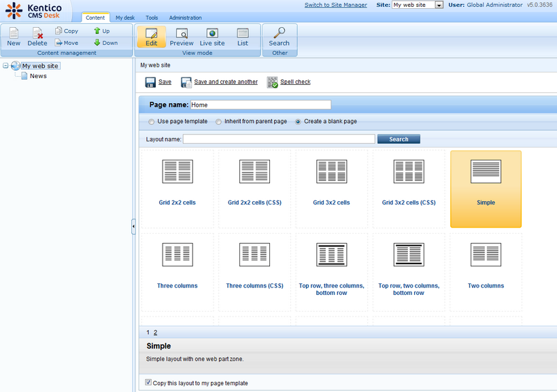Open Search from the toolbar

coord(279,36)
